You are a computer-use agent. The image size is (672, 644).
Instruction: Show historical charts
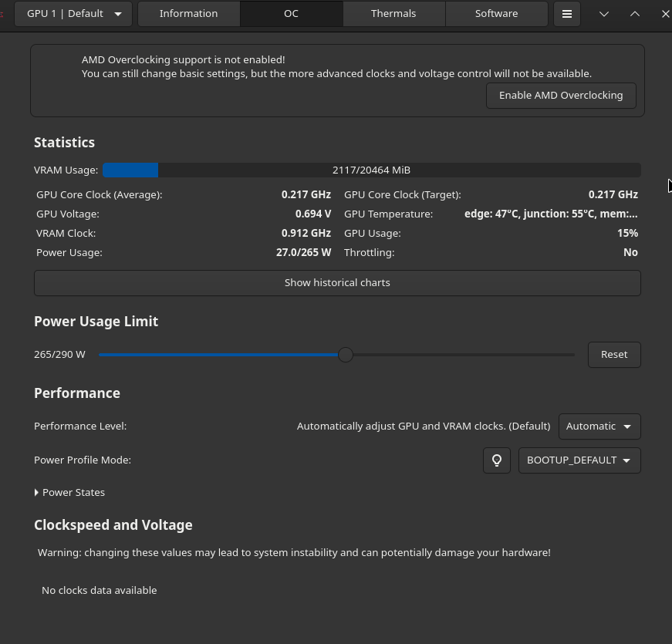click(x=337, y=282)
